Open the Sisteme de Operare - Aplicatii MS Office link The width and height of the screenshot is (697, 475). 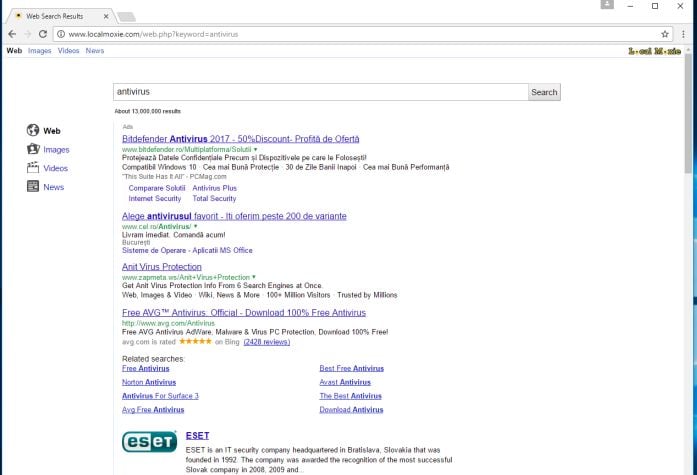[x=187, y=250]
